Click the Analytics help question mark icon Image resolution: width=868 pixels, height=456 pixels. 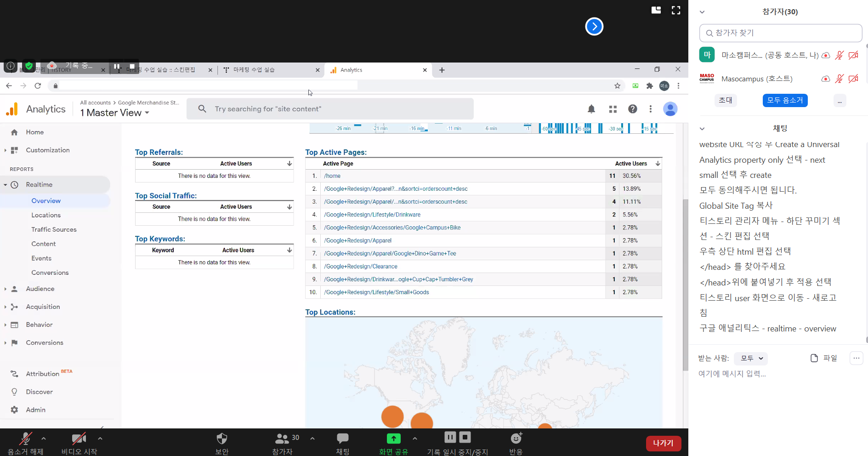click(x=633, y=109)
